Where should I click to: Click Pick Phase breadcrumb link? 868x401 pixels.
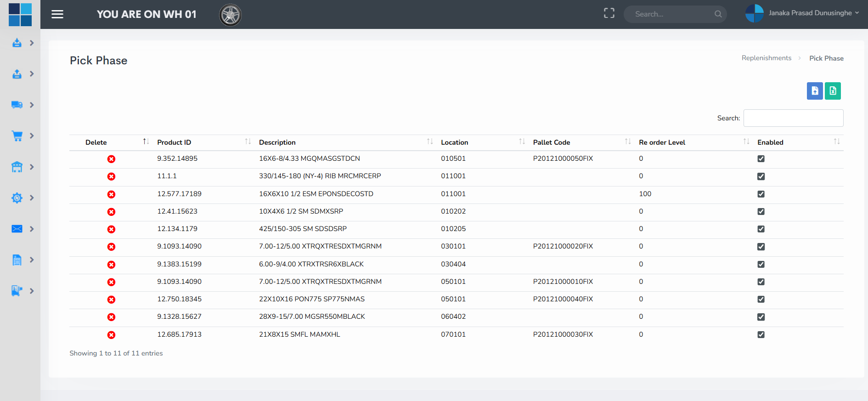826,58
